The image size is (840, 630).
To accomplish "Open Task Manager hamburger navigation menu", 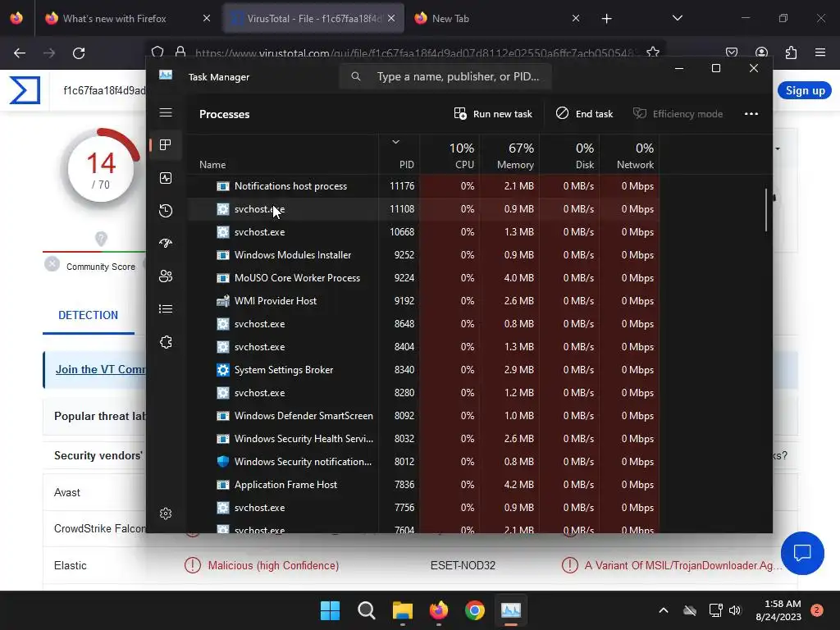I will pyautogui.click(x=166, y=112).
